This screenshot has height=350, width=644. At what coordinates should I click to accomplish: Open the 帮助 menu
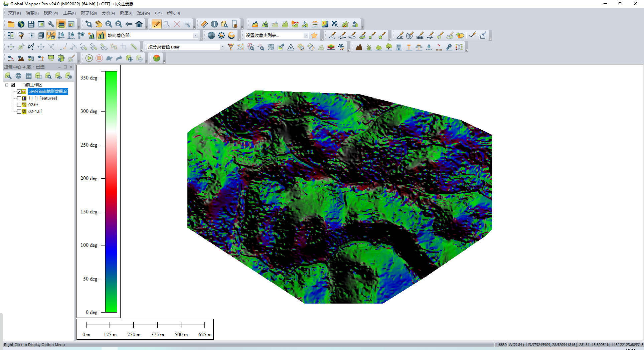pos(173,13)
